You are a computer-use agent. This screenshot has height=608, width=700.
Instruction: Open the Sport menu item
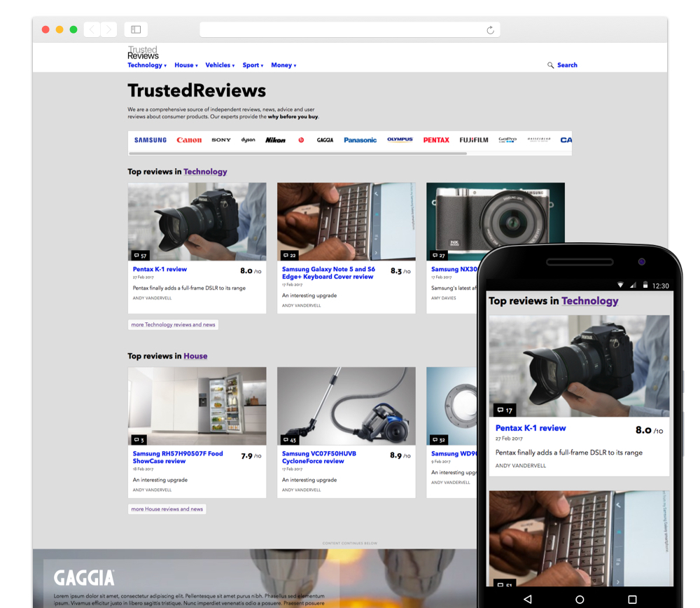tap(253, 65)
